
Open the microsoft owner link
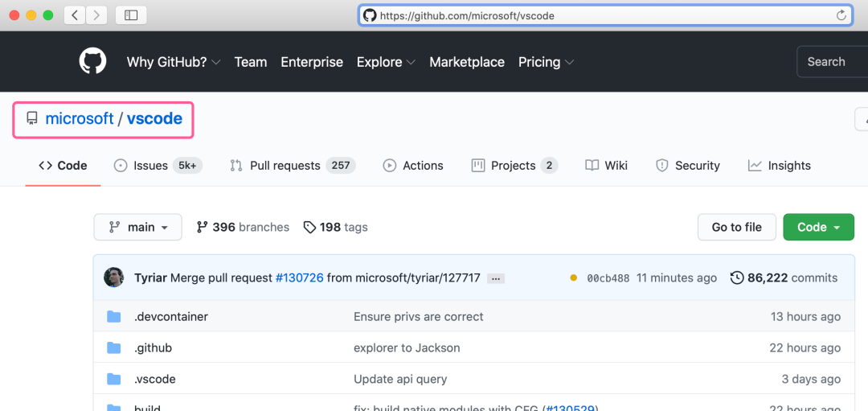click(79, 118)
